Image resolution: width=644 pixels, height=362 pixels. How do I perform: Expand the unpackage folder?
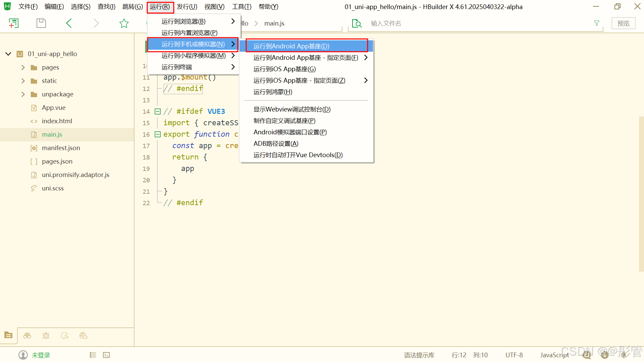[23, 94]
